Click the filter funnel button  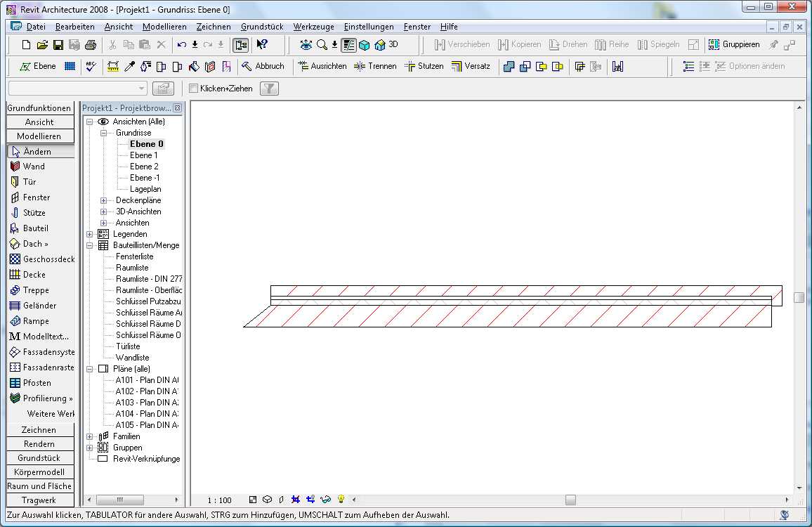[x=269, y=89]
